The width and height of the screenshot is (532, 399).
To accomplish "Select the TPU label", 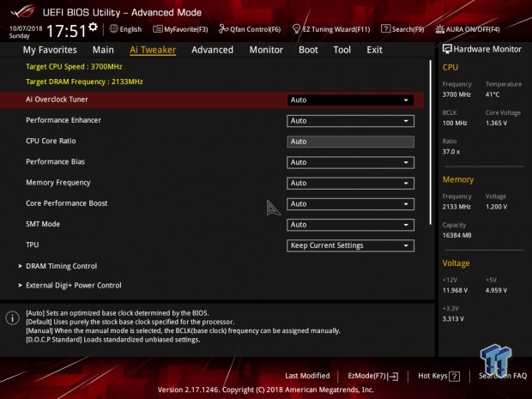I will coord(33,245).
